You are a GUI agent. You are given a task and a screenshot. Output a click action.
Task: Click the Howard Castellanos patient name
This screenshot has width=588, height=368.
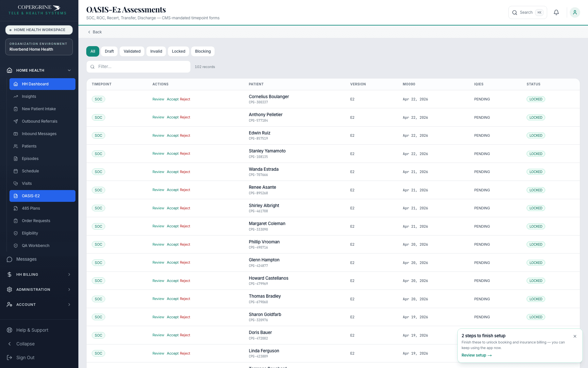tap(269, 278)
